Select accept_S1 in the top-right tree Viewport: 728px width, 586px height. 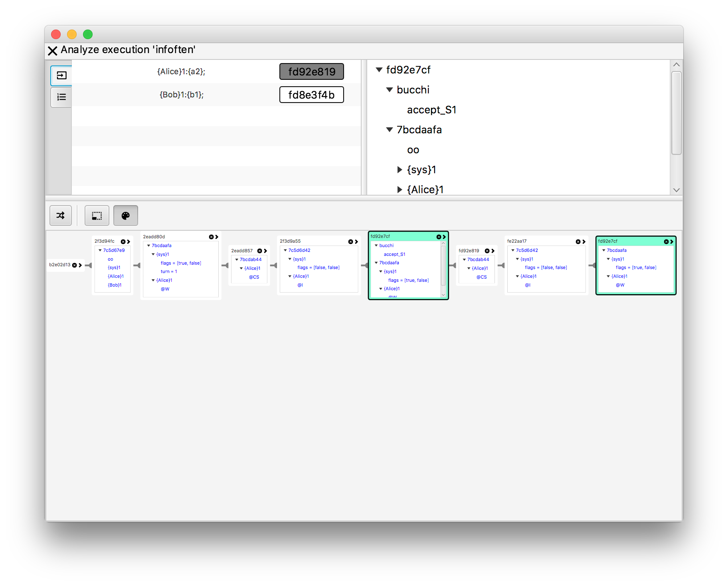pos(431,110)
